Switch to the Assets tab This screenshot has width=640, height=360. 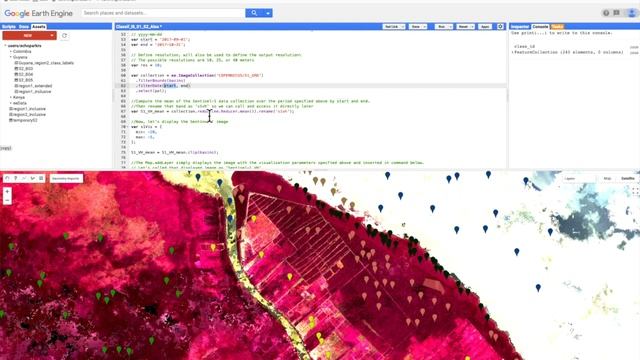pos(39,27)
